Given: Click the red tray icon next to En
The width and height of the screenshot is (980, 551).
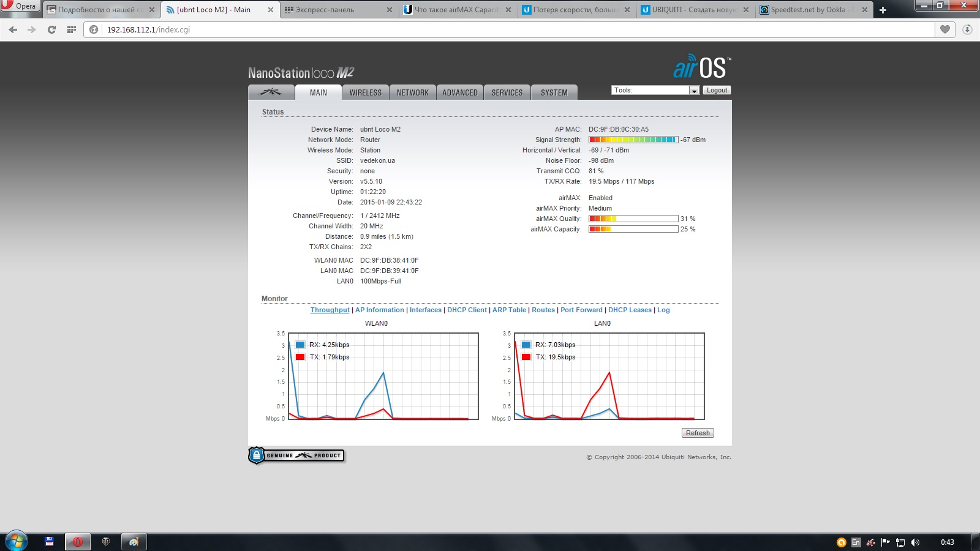Looking at the screenshot, I should [870, 542].
